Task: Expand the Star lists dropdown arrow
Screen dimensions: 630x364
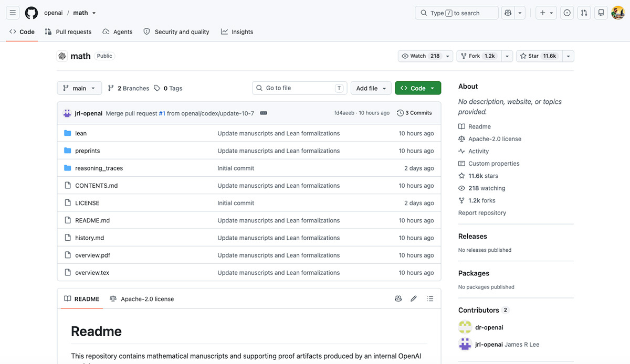Action: click(568, 56)
